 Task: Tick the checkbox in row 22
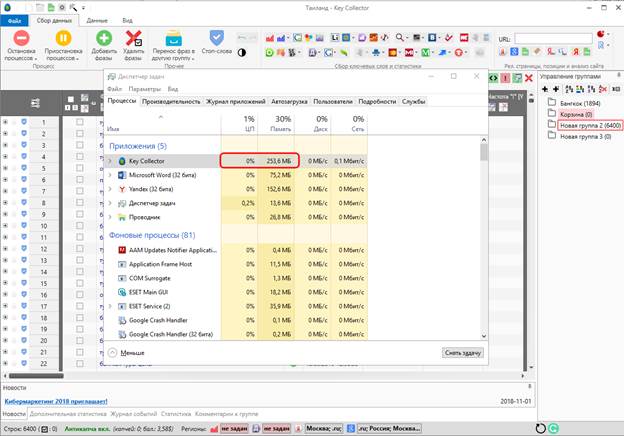click(x=80, y=363)
